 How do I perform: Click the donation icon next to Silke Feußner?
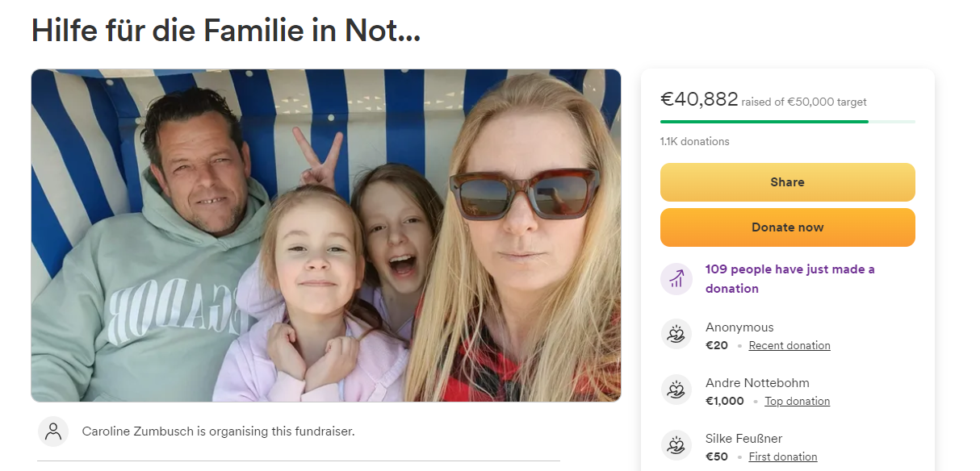[x=676, y=445]
